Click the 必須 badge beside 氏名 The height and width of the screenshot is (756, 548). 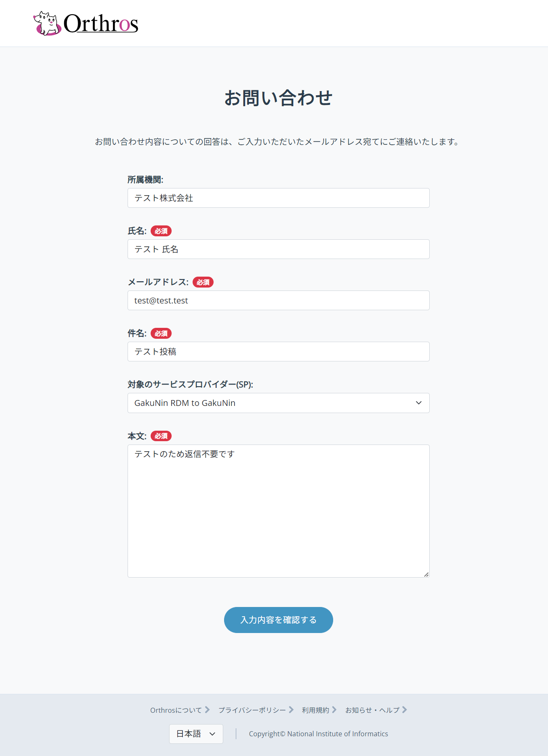(161, 231)
